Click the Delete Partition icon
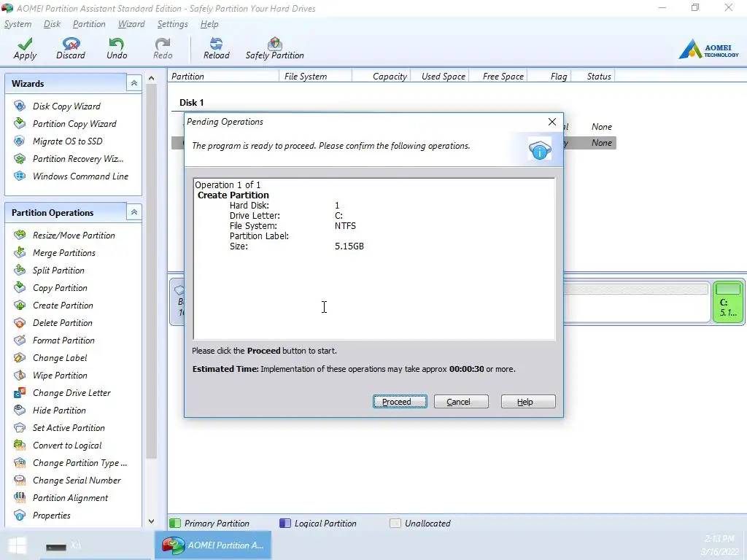The height and width of the screenshot is (560, 747). (20, 323)
